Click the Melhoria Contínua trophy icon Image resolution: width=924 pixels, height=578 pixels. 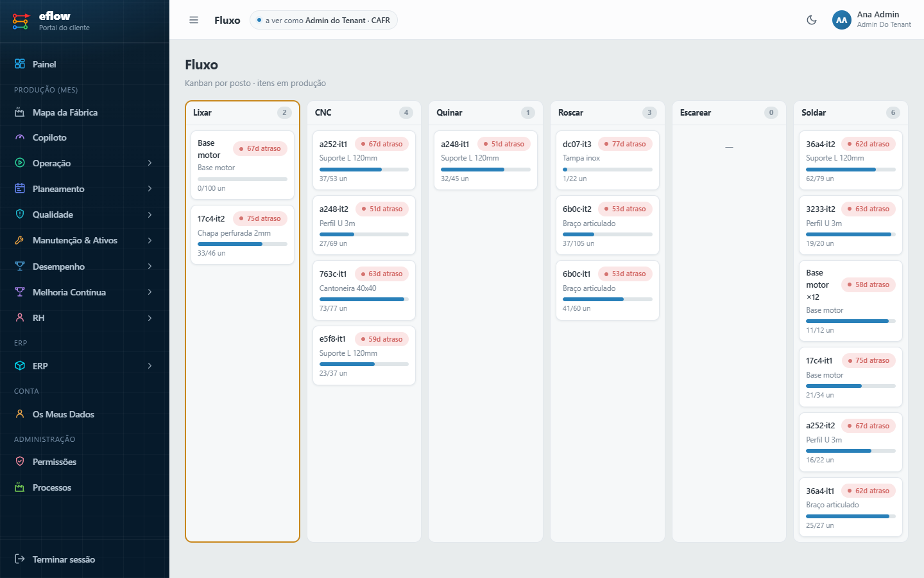[20, 292]
